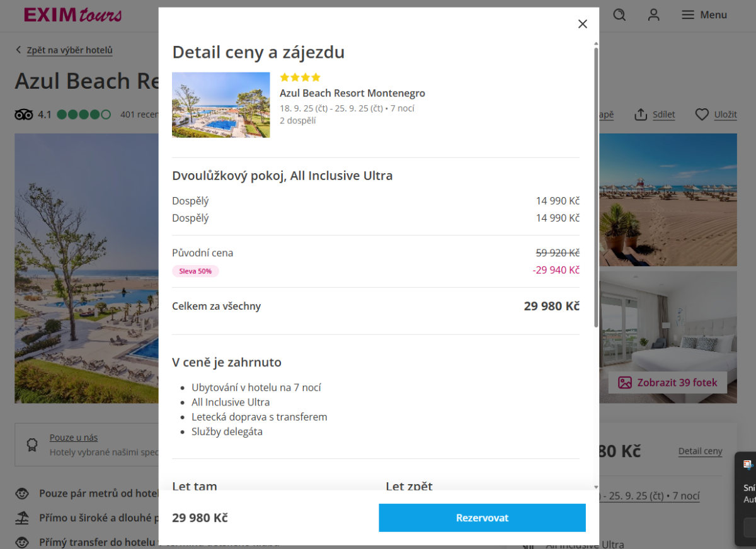This screenshot has height=549, width=756.
Task: Click the TripAdvisor owl icon
Action: pos(23,115)
